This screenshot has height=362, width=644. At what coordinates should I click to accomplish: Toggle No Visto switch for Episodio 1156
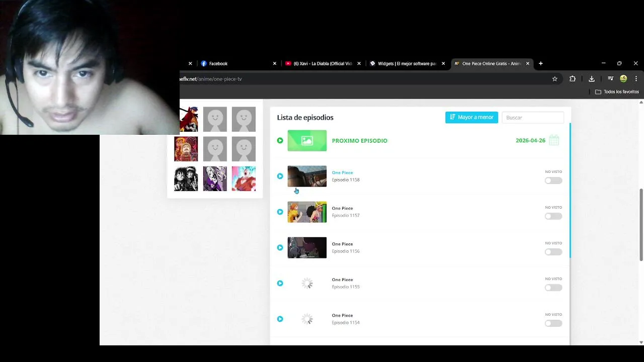coord(553,252)
